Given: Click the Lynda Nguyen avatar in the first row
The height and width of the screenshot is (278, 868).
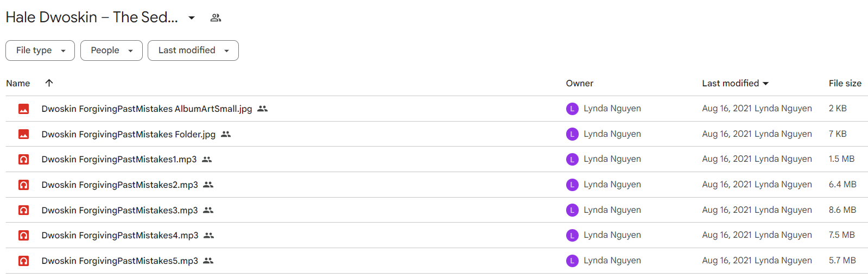Looking at the screenshot, I should 572,109.
